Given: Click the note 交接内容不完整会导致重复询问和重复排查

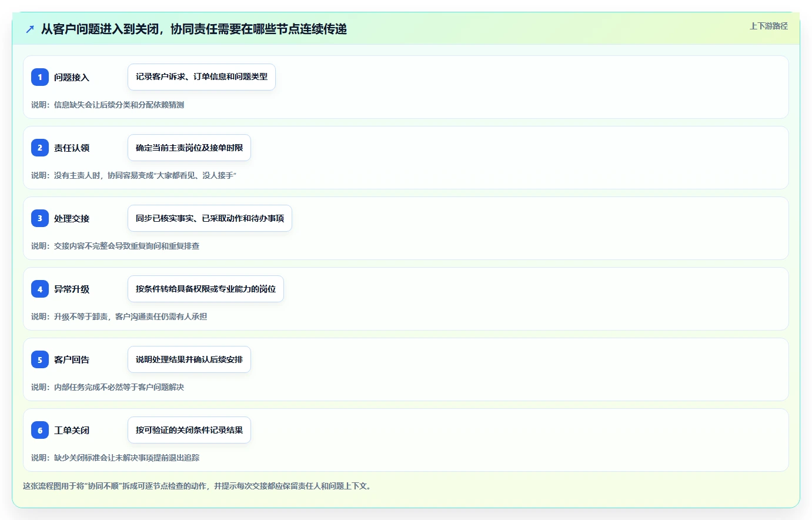Looking at the screenshot, I should (115, 246).
